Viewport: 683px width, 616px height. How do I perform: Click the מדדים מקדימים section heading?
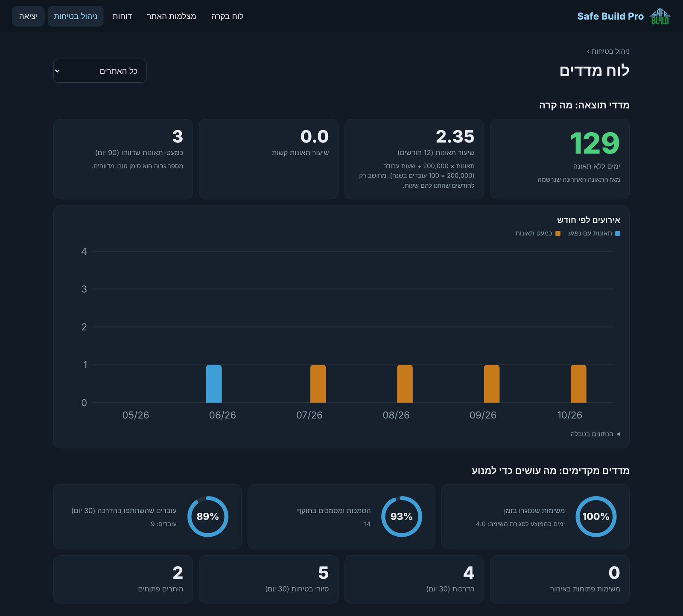coord(551,471)
